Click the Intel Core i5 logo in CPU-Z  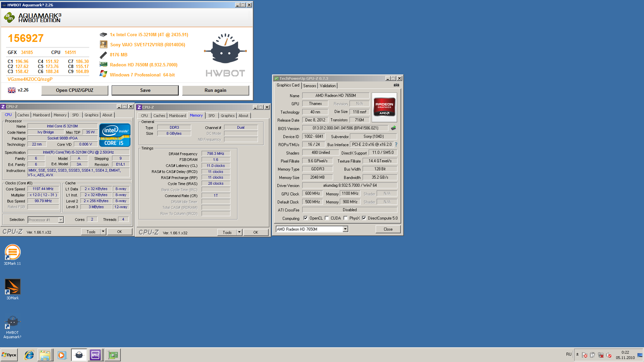(x=115, y=135)
